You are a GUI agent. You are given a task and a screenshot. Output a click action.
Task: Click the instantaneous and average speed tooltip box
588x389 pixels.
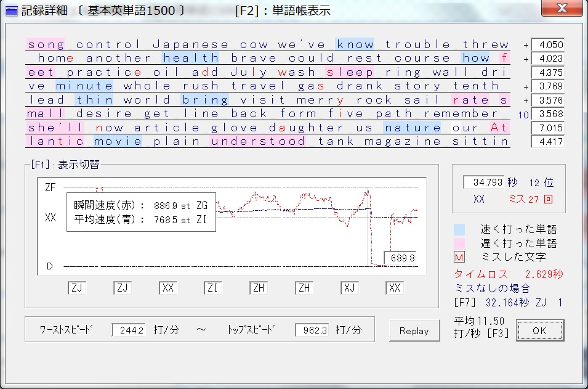pos(141,211)
